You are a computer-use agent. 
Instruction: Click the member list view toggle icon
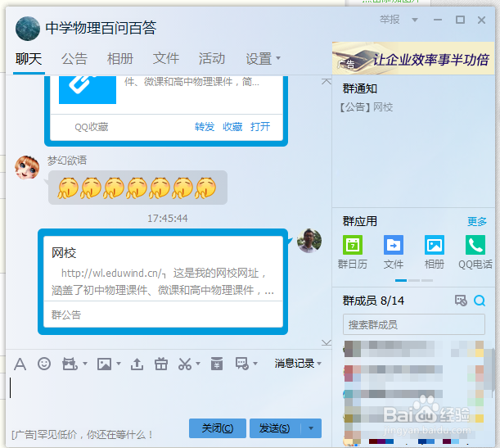click(x=461, y=301)
